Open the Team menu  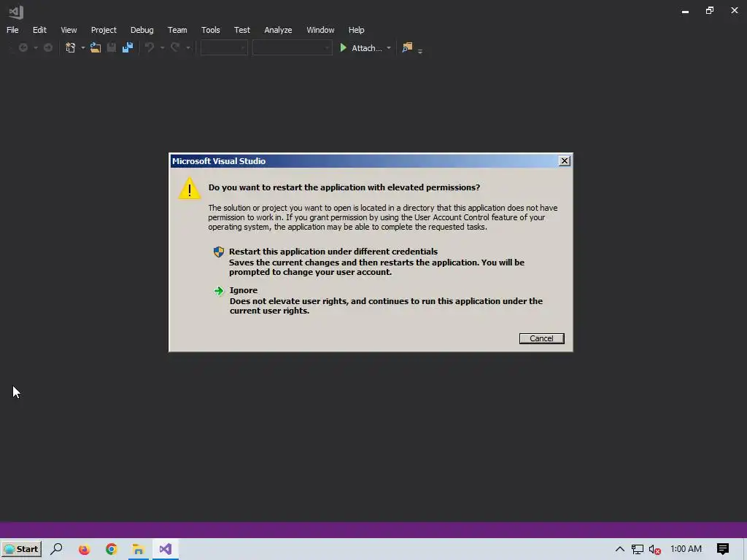point(177,30)
